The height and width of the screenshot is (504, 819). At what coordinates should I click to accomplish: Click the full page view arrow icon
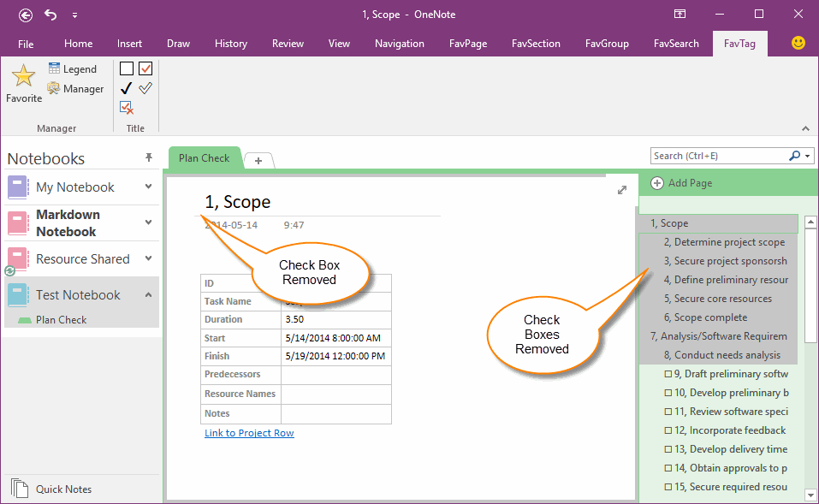tap(622, 190)
